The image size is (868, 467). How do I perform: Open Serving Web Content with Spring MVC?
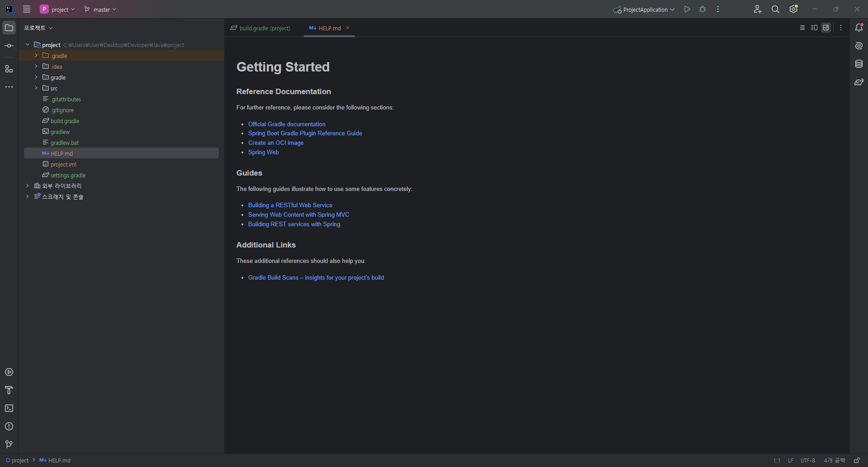tap(299, 214)
